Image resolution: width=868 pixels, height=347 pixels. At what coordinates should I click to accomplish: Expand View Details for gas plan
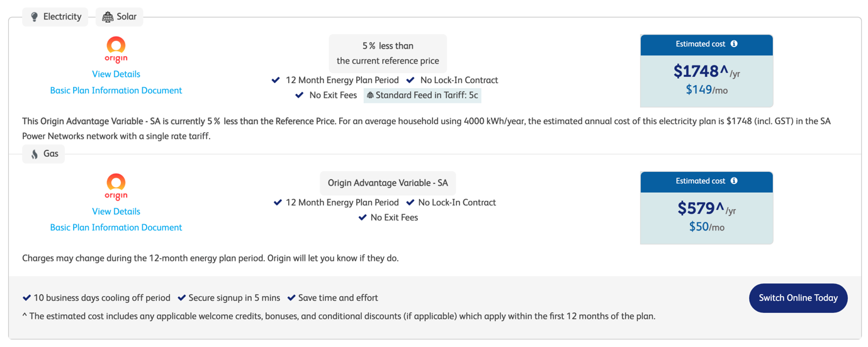[x=116, y=212]
